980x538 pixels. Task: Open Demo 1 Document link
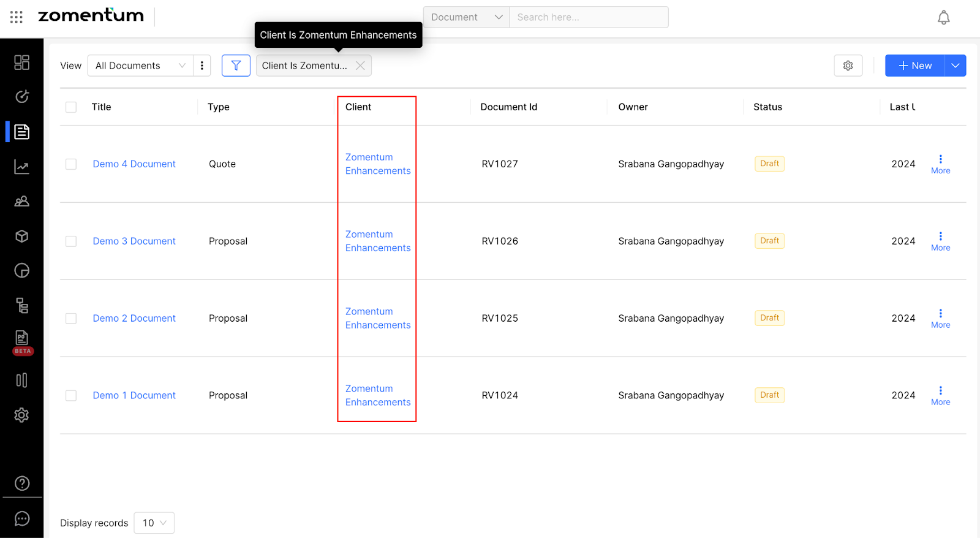coord(134,396)
